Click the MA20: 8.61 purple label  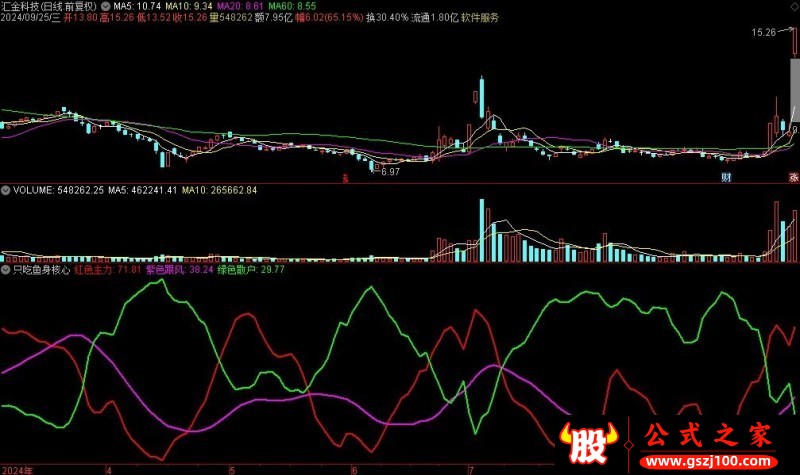tap(240, 6)
